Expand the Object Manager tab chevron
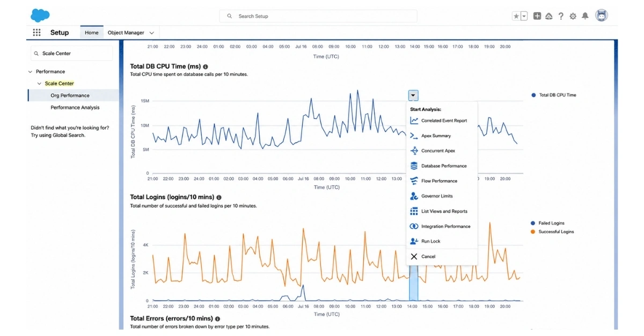The image size is (644, 336). [x=152, y=33]
